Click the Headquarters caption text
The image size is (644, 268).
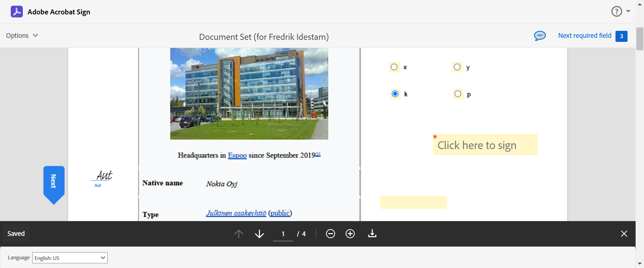coord(249,155)
